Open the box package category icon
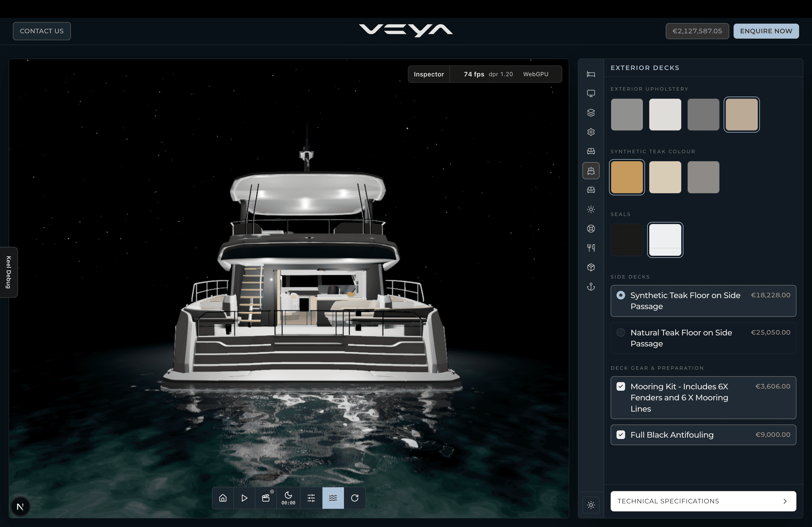812x527 pixels. [591, 267]
